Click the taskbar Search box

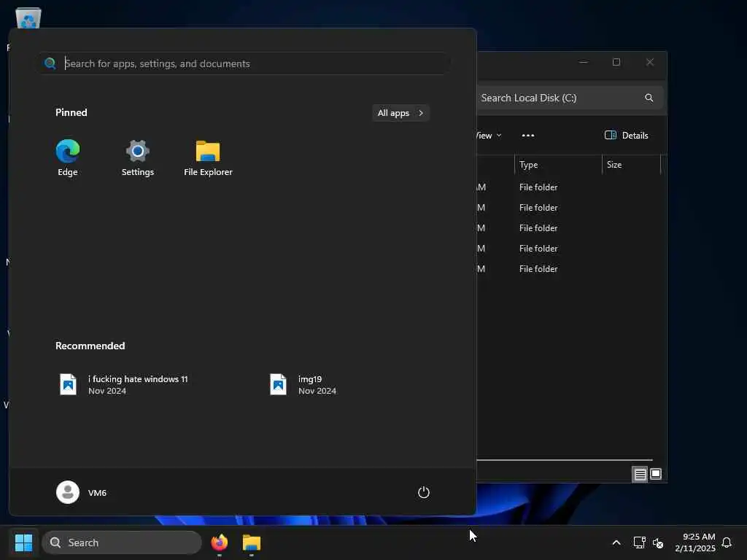(122, 542)
